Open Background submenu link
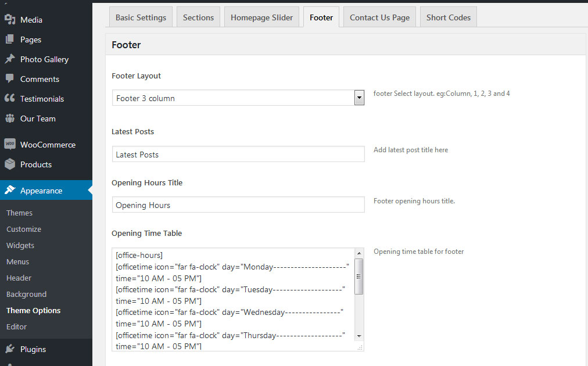588x366 pixels. click(26, 295)
